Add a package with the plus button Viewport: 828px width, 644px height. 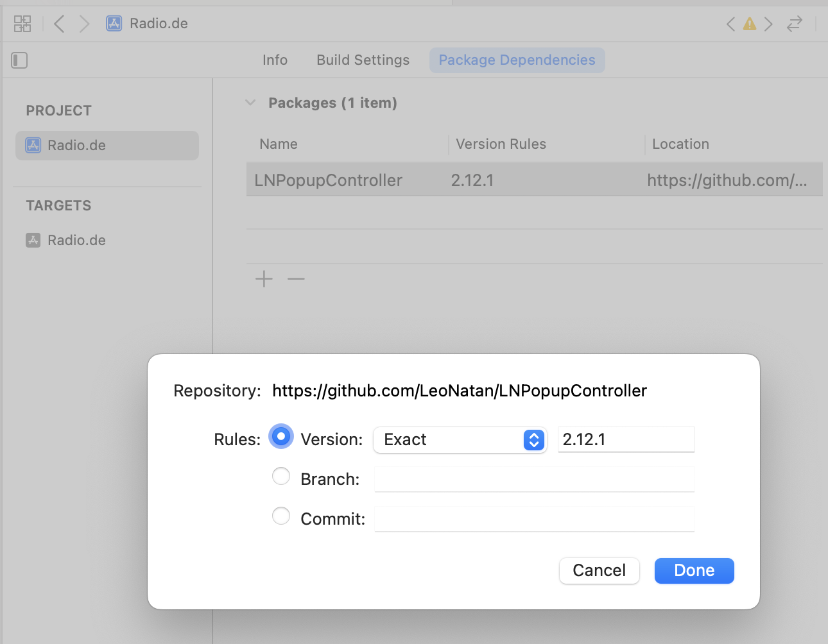click(264, 279)
